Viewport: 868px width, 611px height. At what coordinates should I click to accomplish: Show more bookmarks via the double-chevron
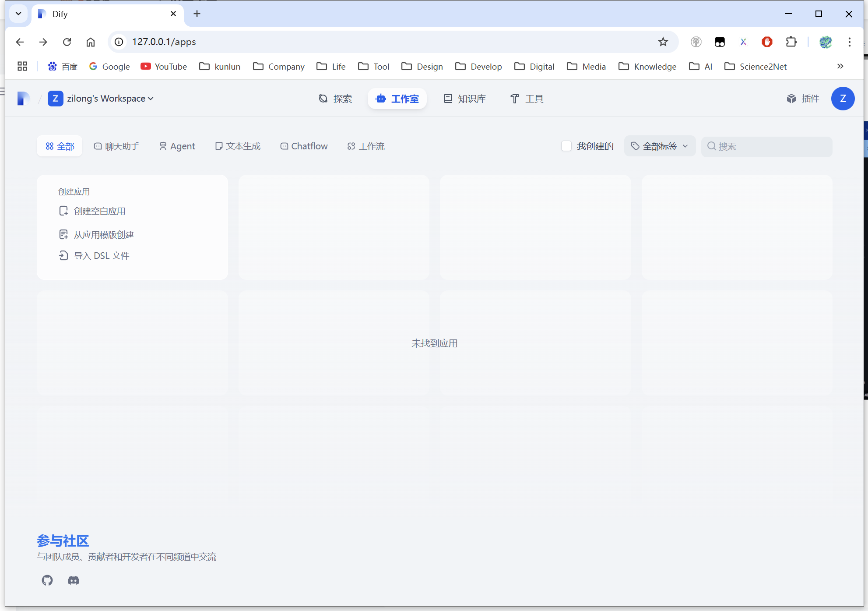pyautogui.click(x=840, y=67)
